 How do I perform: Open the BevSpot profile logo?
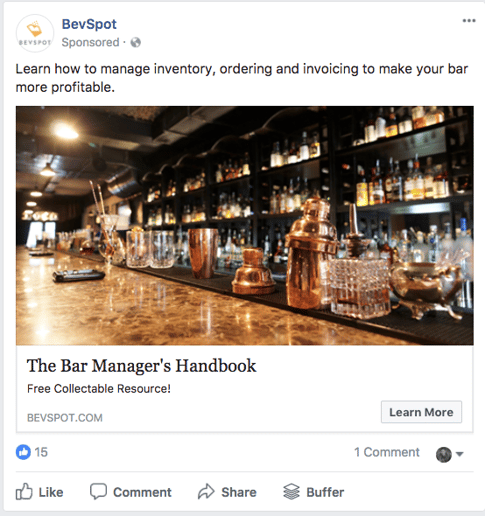35,33
